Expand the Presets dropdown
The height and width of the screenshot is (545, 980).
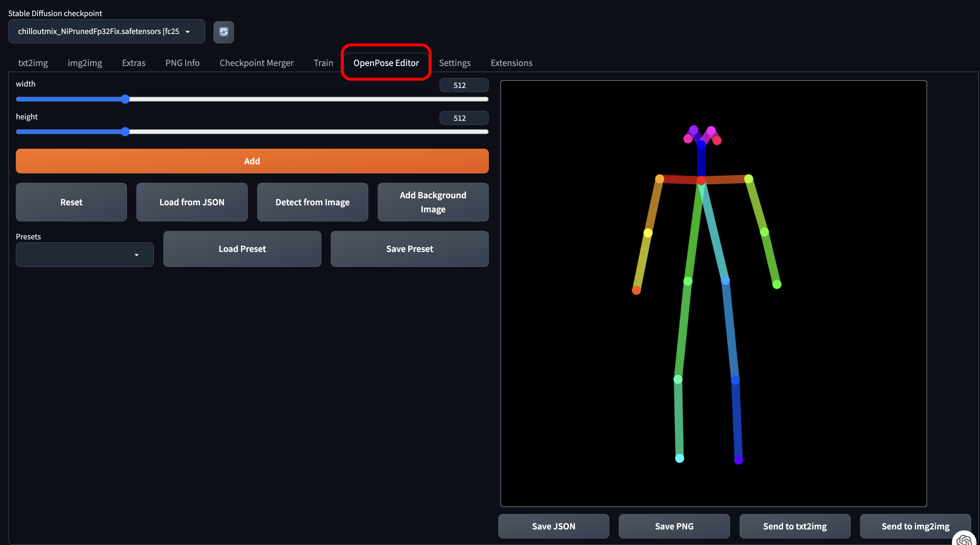click(x=84, y=255)
